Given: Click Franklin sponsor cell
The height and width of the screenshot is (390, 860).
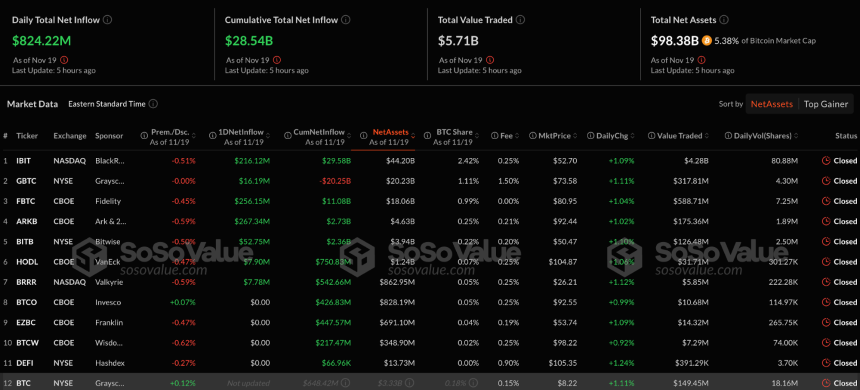Looking at the screenshot, I should pos(109,323).
